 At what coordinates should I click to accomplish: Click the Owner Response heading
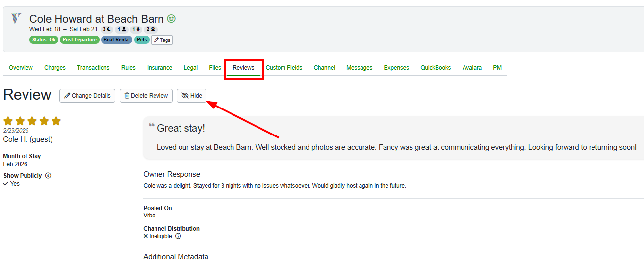tap(172, 174)
